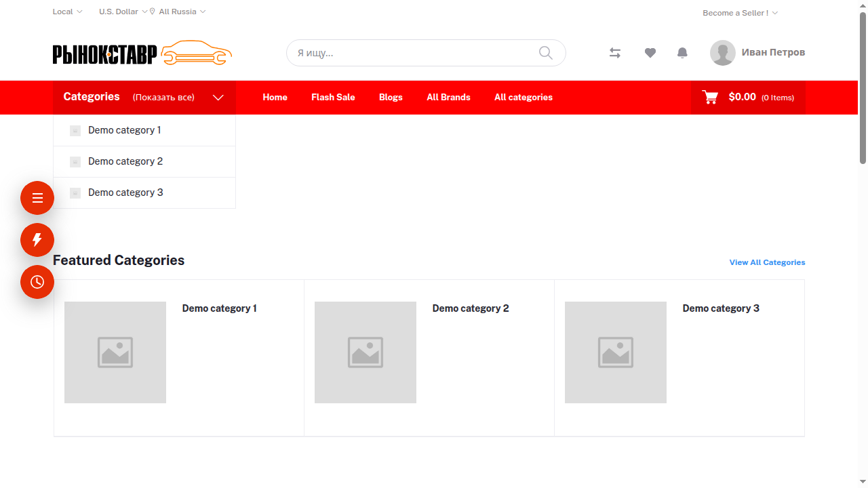Open the Blogs menu item

click(x=391, y=97)
